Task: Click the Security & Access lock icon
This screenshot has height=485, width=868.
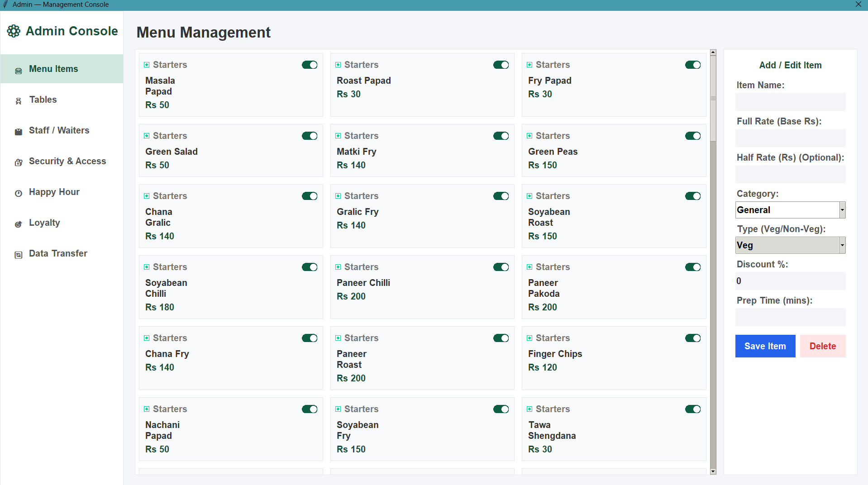Action: click(19, 162)
